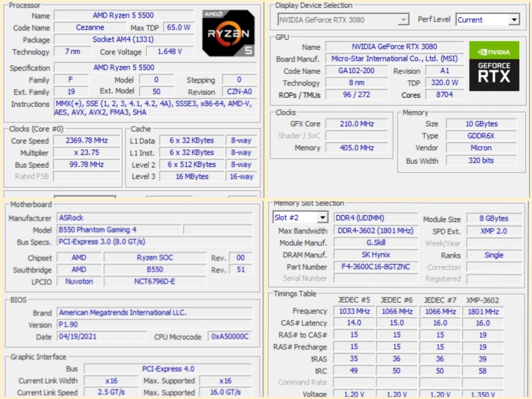Click the Instructions list text
The width and height of the screenshot is (532, 399).
coord(155,108)
